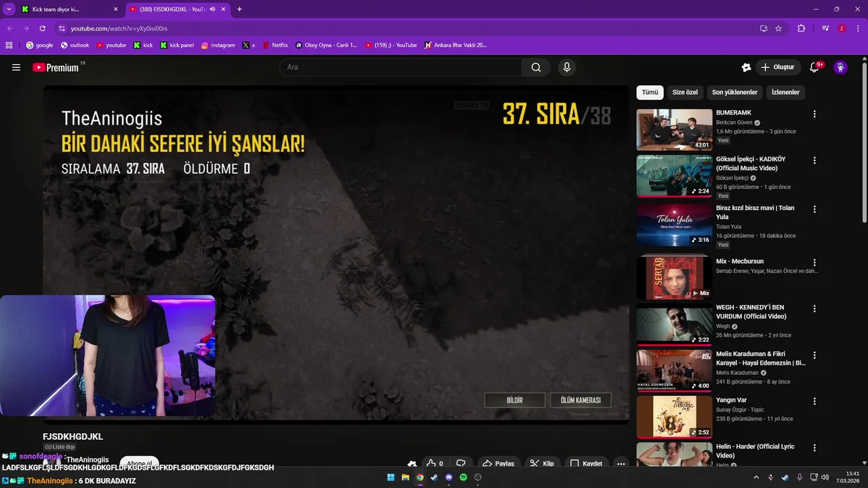The image size is (868, 488).
Task: Open the 'Yangın Var' video title
Action: 731,401
